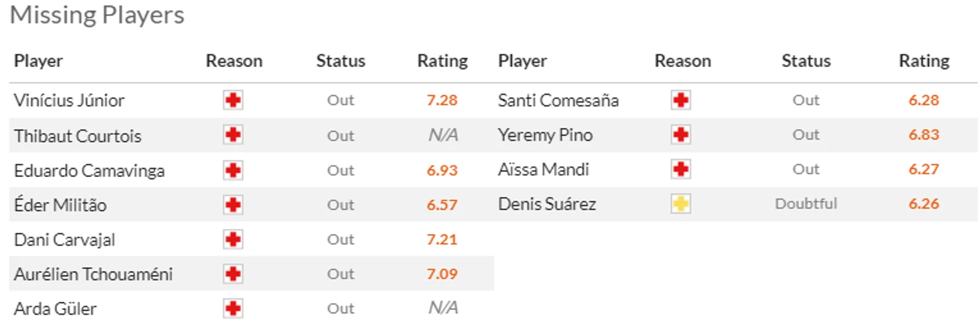Click Thibaut Courtois's red injury icon
This screenshot has width=980, height=330.
point(233,135)
